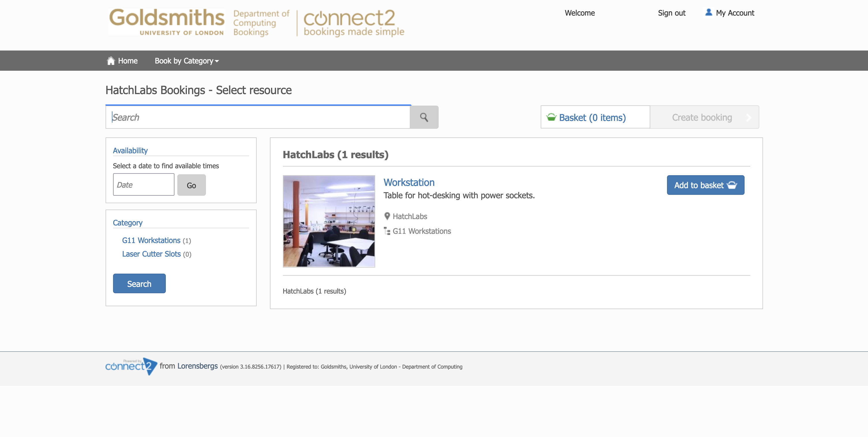Click 'Table for hot-desking with power sockets.' description

coord(459,196)
